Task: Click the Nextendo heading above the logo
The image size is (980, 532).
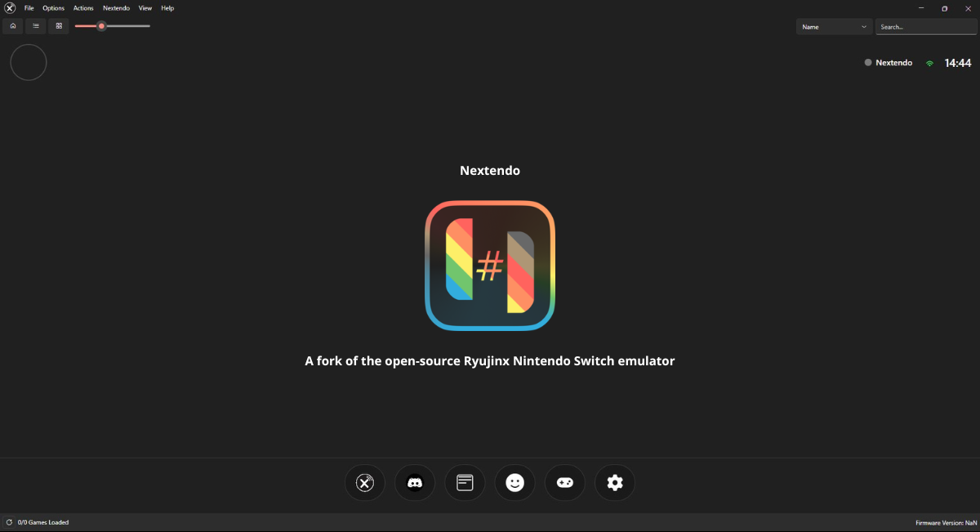Action: 490,171
